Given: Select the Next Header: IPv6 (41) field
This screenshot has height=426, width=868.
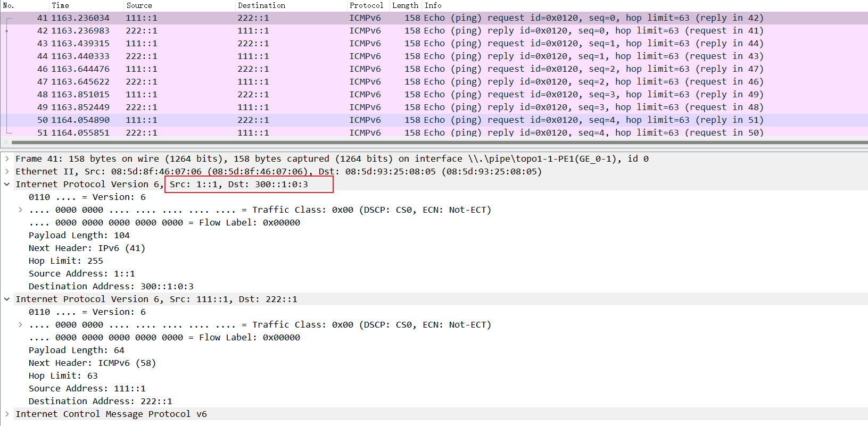Looking at the screenshot, I should tap(87, 248).
